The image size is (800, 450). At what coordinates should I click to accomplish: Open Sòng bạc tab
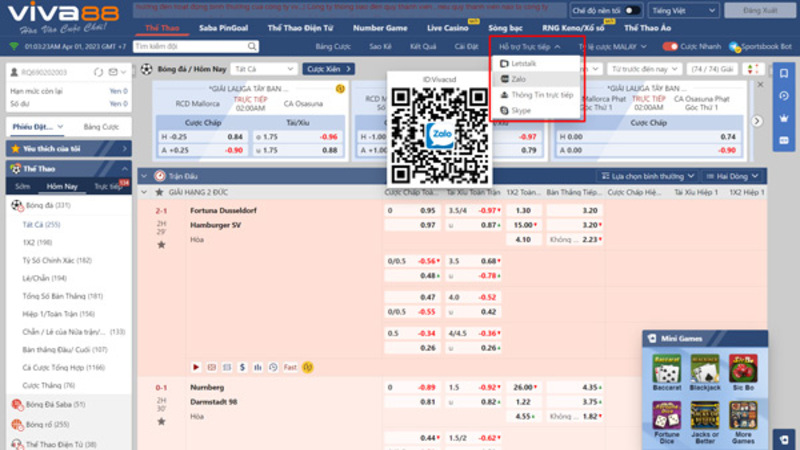tap(505, 28)
